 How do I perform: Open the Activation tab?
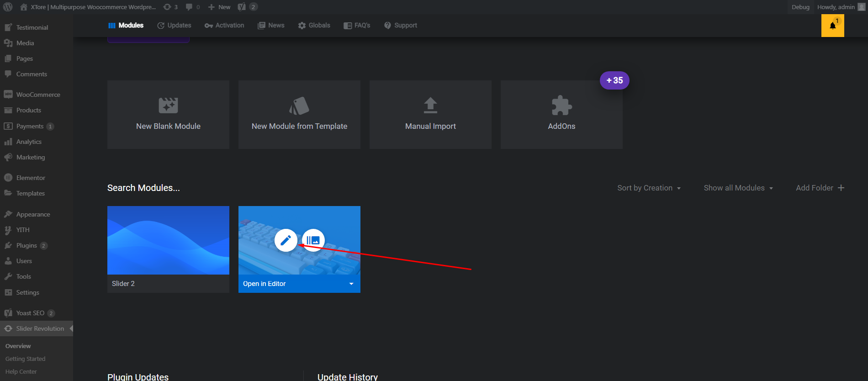(224, 26)
